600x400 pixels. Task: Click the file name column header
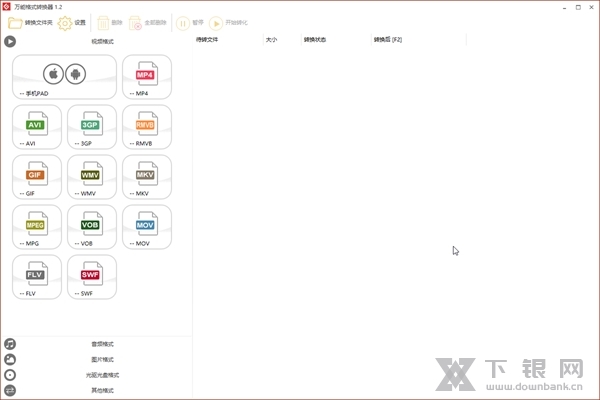[228, 39]
